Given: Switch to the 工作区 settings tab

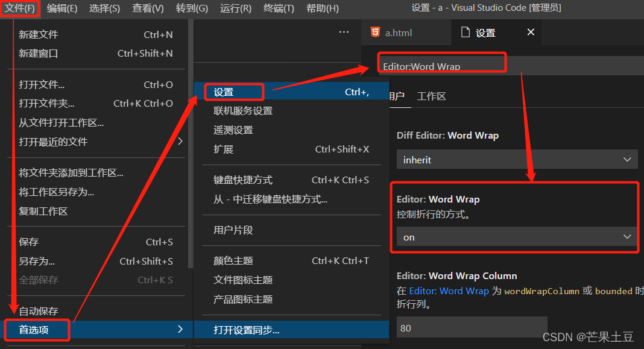Looking at the screenshot, I should (x=431, y=96).
